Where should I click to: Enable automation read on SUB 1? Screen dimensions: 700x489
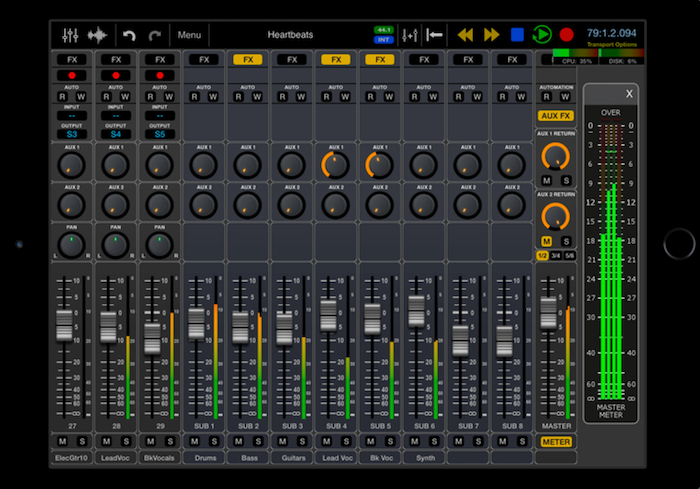pos(195,97)
